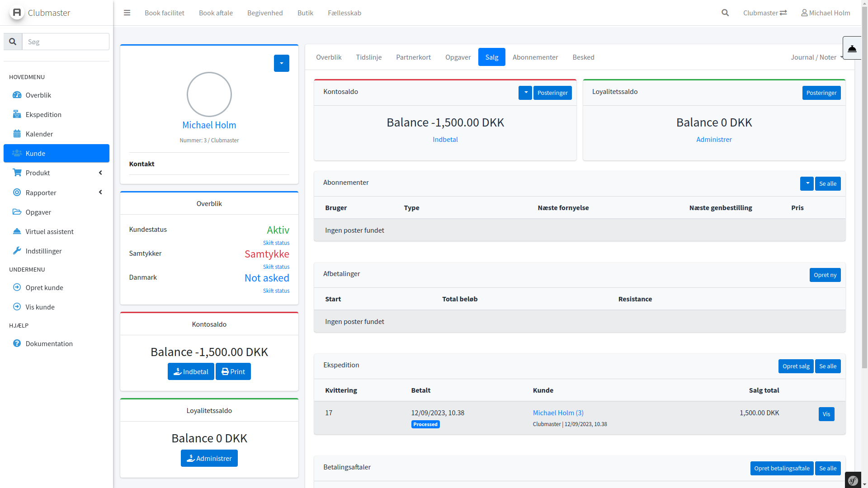The width and height of the screenshot is (868, 488).
Task: Open Virtuel assistent from sidebar
Action: point(49,231)
